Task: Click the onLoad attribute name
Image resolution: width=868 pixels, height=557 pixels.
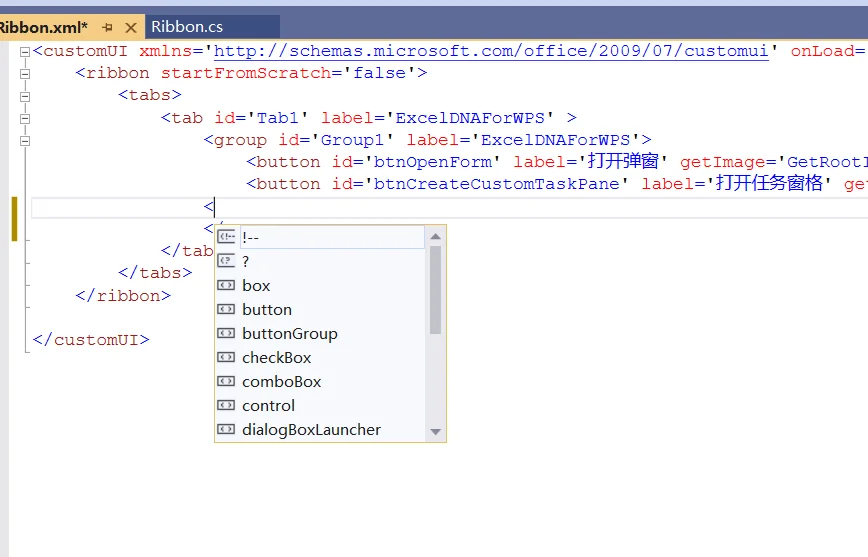Action: [823, 51]
